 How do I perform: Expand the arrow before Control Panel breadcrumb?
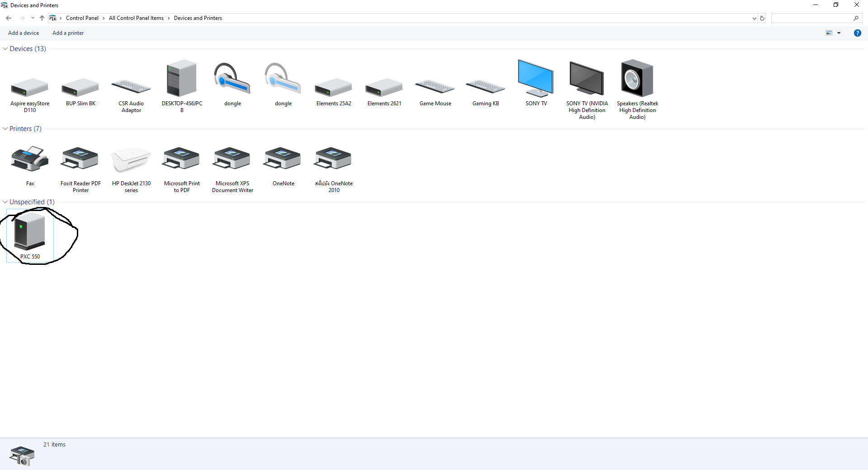tap(61, 18)
